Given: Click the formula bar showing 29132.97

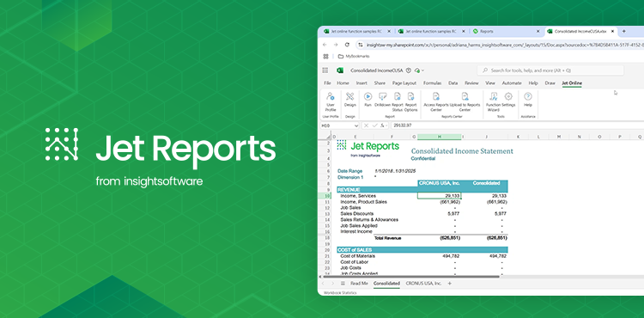Looking at the screenshot, I should pos(517,125).
